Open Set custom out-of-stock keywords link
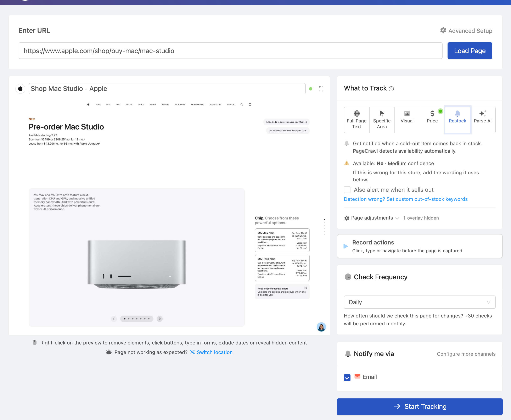 (x=406, y=199)
